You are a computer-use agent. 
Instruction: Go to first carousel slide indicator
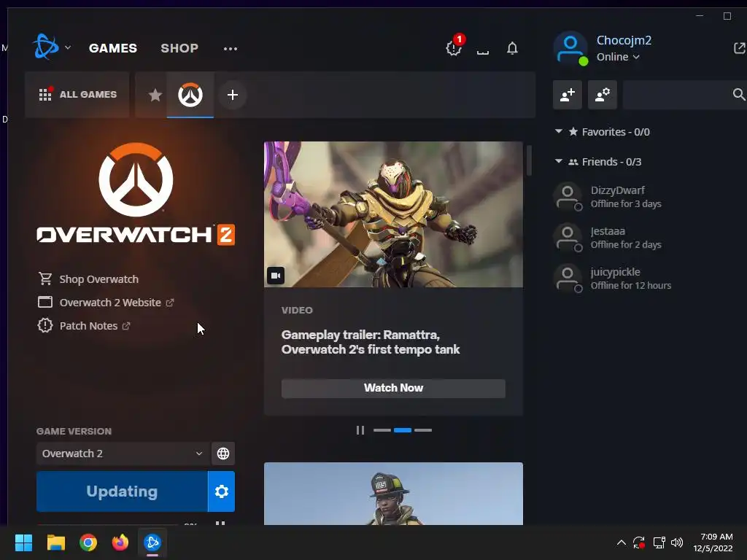coord(382,430)
